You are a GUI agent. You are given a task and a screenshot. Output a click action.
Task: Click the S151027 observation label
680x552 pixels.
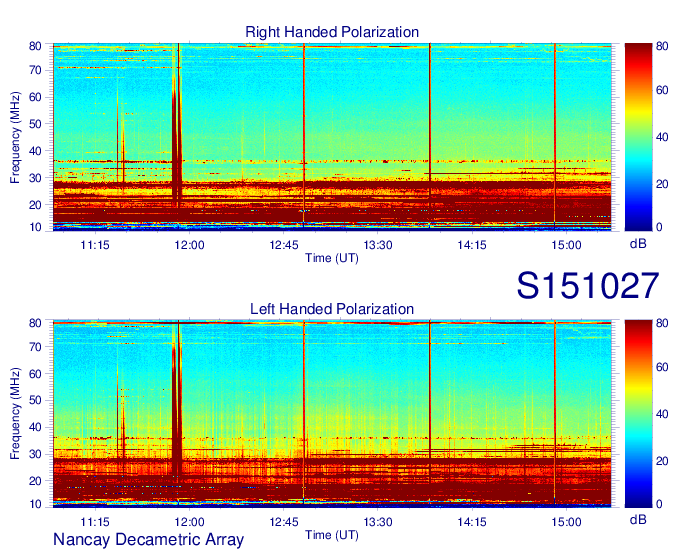(588, 285)
